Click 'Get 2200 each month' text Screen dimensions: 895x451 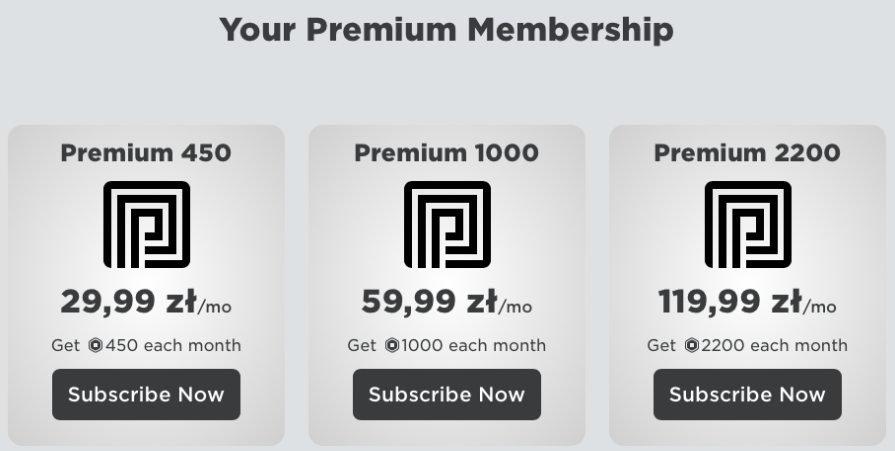(747, 345)
